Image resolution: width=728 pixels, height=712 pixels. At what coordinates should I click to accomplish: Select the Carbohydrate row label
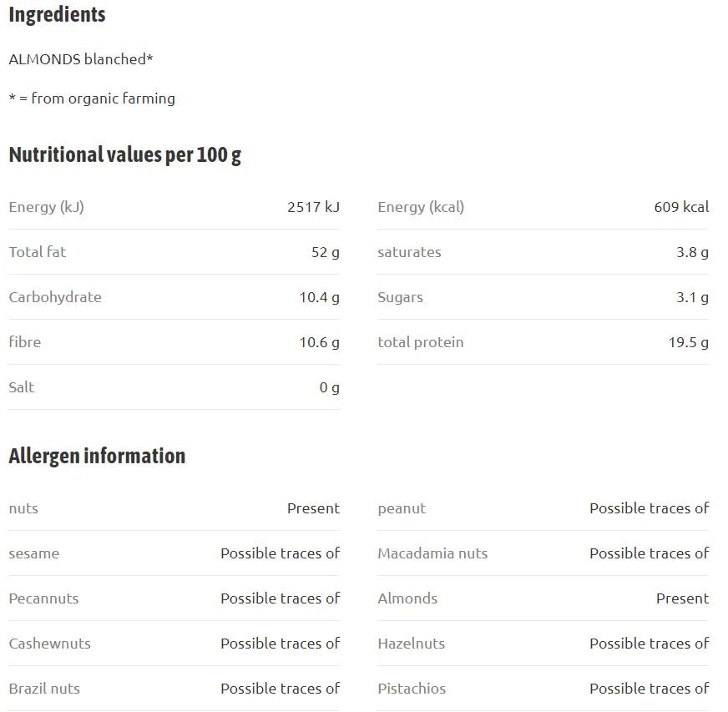(55, 297)
